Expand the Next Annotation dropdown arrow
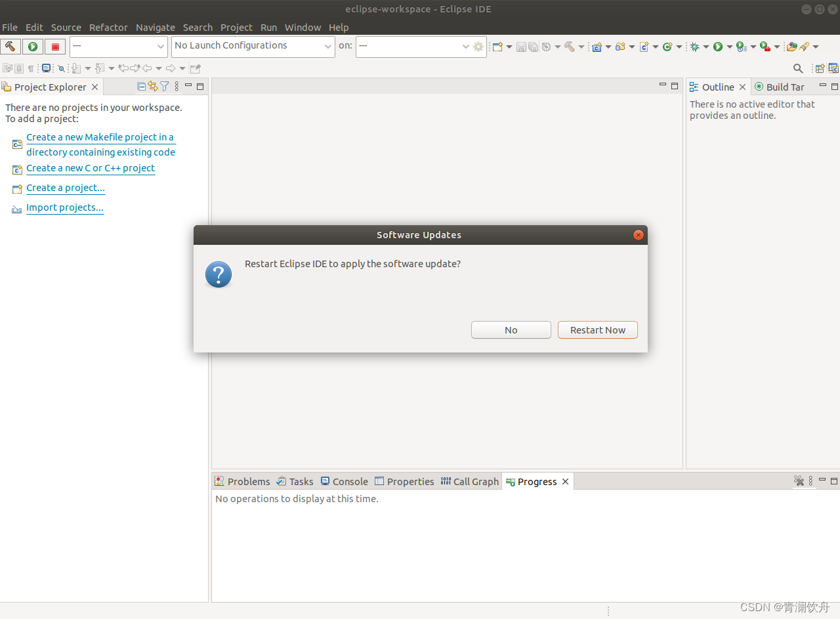Viewport: 840px width, 619px height. coord(88,68)
